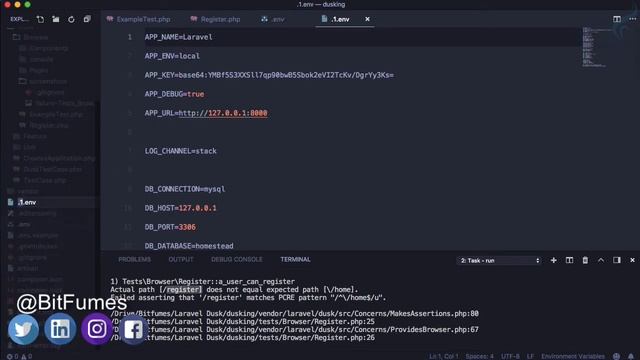This screenshot has width=640, height=360.
Task: Click Ln 1, Col 1 in status bar
Action: click(x=444, y=356)
